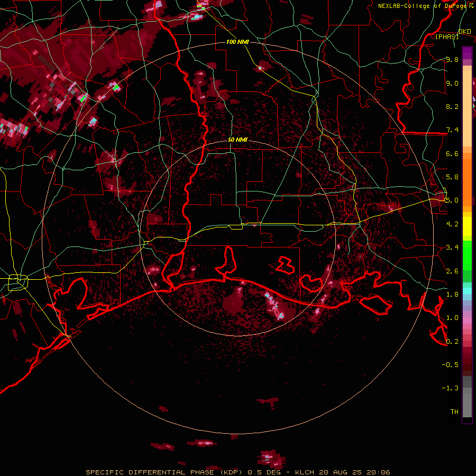Click the 6.6 value on the color scale

point(452,153)
